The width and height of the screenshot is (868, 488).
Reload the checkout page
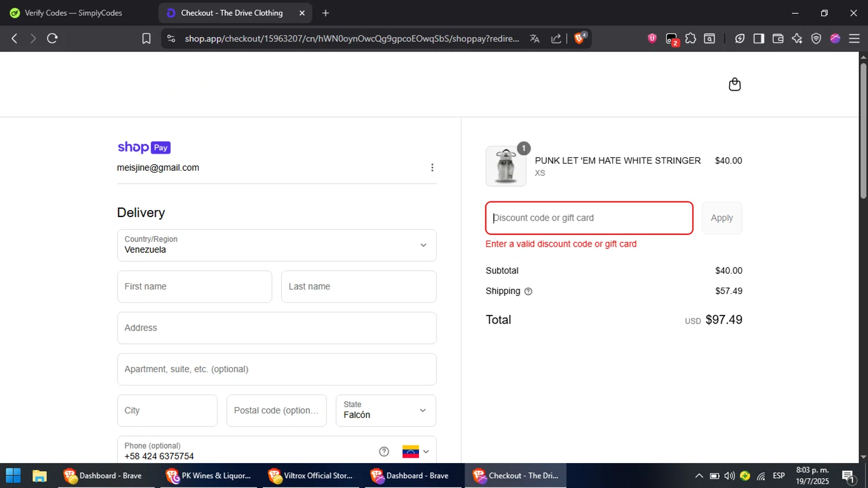(x=52, y=38)
